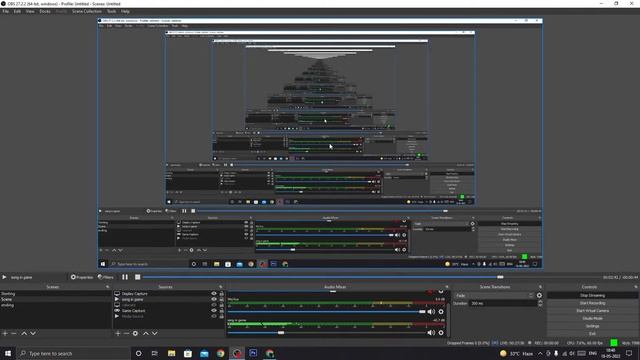Stop the media source playback
Screen dimensions: 640x360
click(x=138, y=277)
